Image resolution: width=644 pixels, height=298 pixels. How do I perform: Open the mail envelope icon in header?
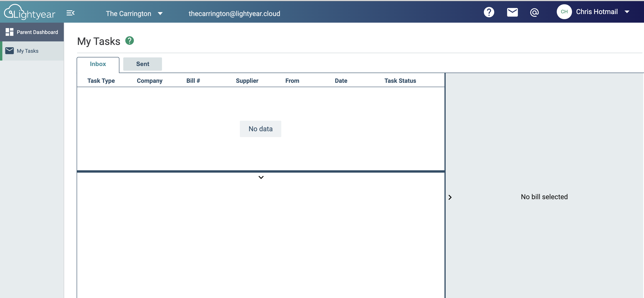point(512,12)
